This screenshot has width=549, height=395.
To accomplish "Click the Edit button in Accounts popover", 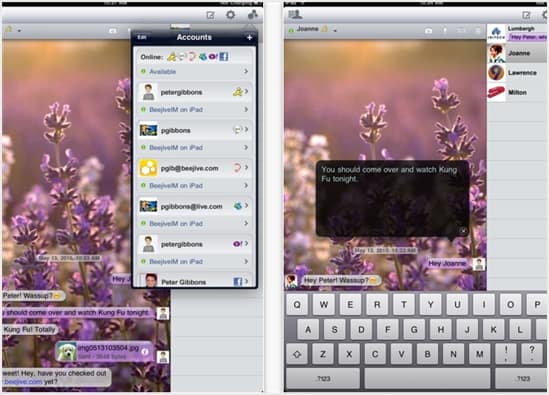I will tap(142, 37).
